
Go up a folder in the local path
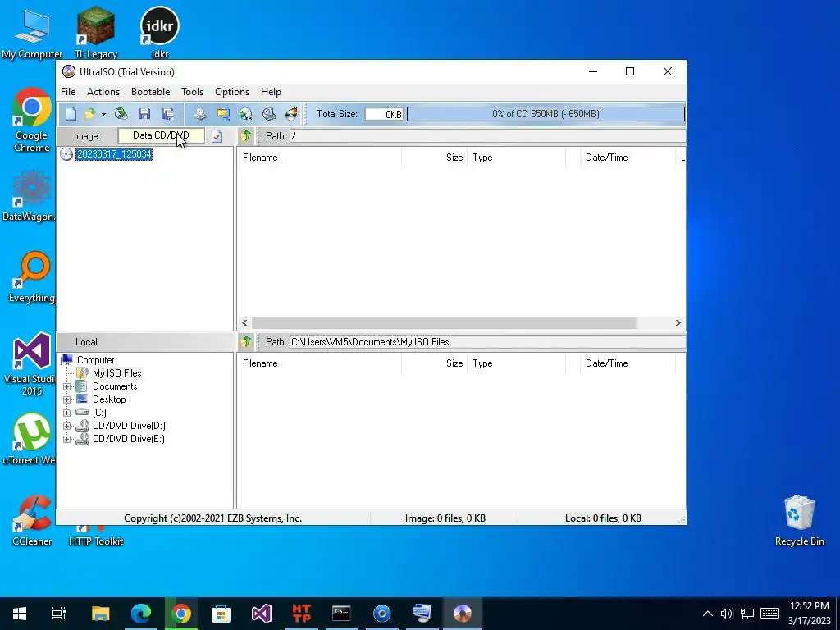tap(246, 342)
